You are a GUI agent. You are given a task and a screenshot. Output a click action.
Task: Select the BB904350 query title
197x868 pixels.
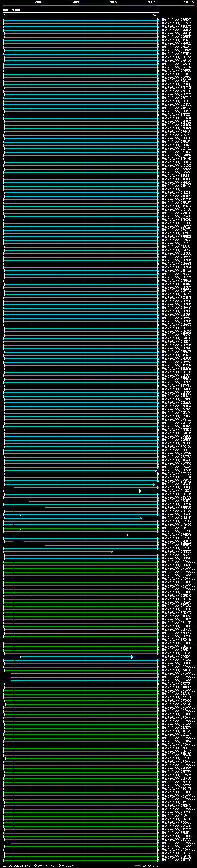point(11,10)
